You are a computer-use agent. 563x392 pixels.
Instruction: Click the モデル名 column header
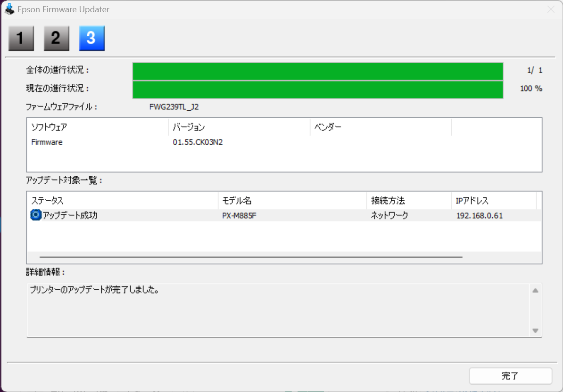(292, 201)
